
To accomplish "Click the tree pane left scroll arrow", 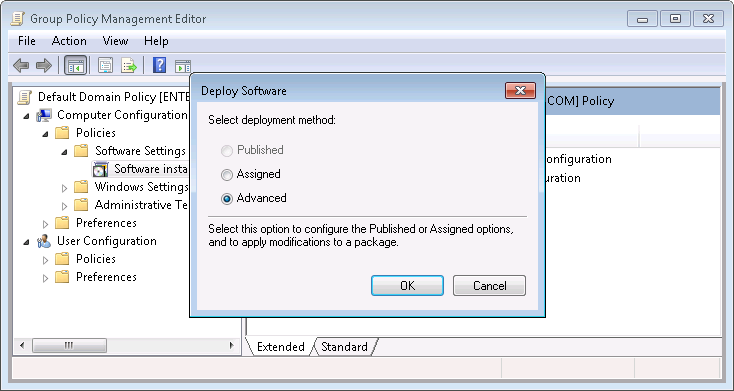I will point(22,346).
